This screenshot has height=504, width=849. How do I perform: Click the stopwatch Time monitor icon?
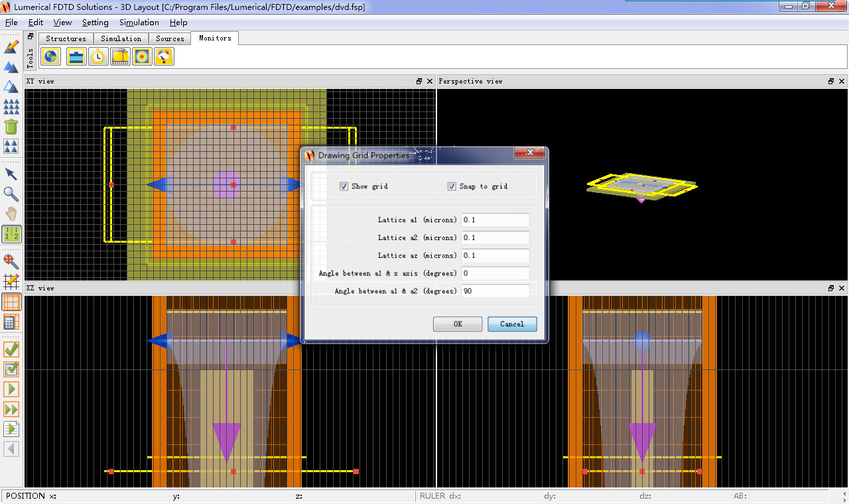(x=98, y=56)
